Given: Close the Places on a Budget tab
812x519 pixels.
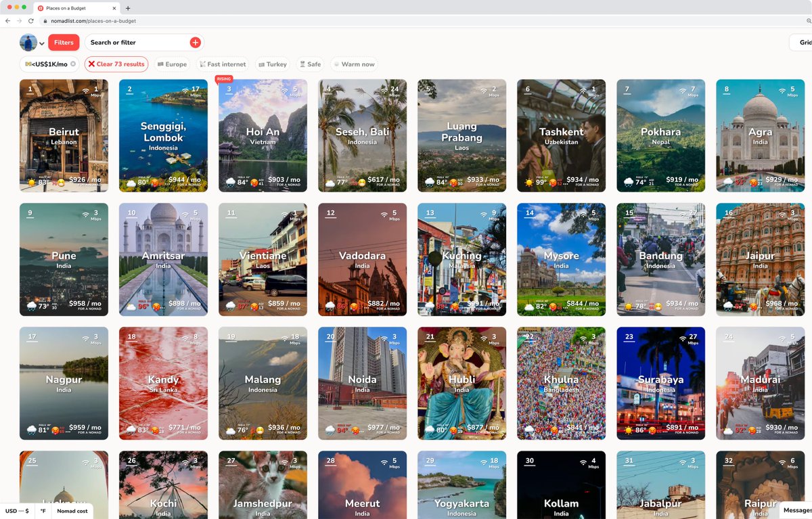Looking at the screenshot, I should click(x=113, y=8).
